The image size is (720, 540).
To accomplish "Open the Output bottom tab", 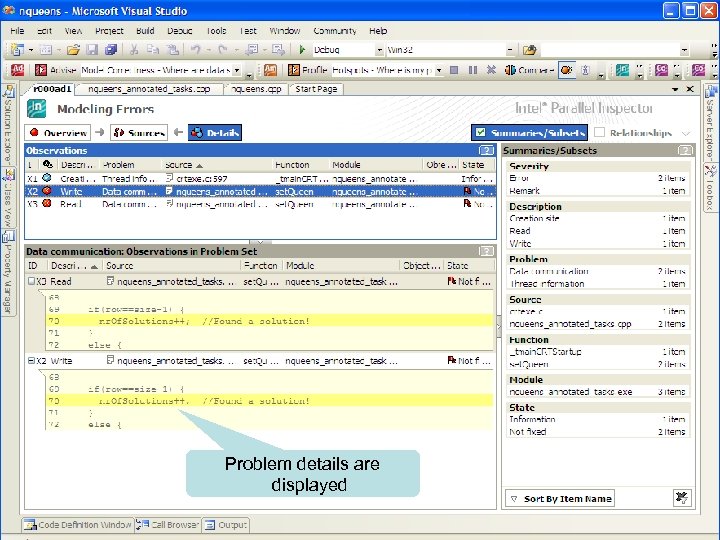I will pos(226,524).
